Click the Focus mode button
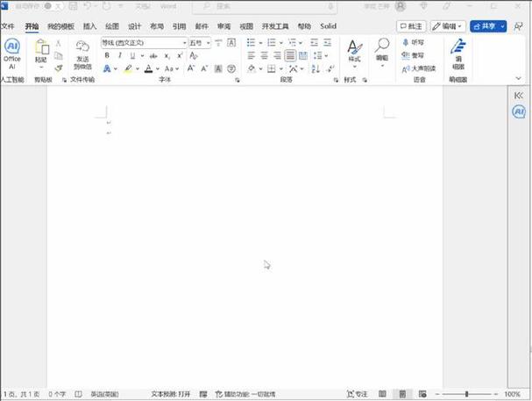Viewport: 532px width, 401px height. pyautogui.click(x=357, y=394)
